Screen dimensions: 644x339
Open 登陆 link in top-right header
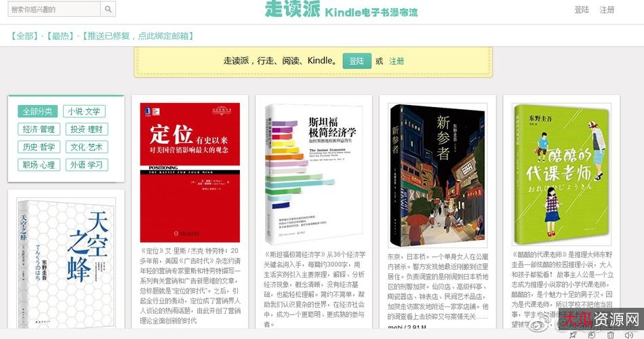click(582, 9)
